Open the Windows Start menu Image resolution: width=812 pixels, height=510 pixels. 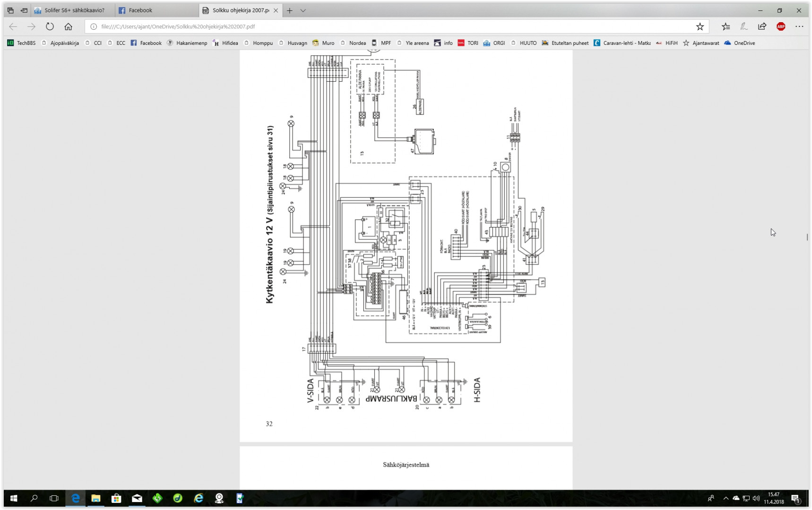[x=14, y=498]
